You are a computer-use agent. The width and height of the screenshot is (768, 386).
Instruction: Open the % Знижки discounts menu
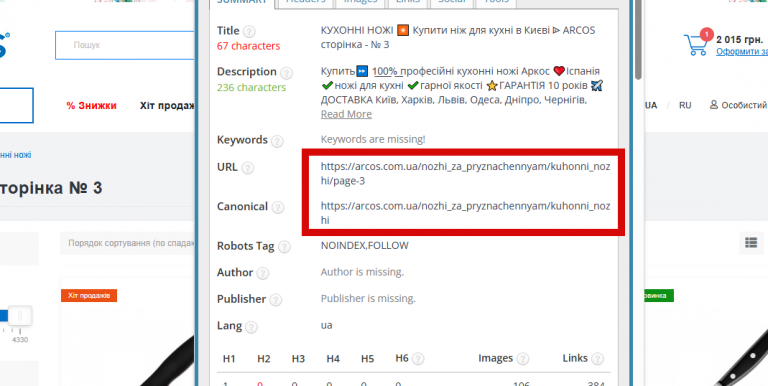(92, 105)
